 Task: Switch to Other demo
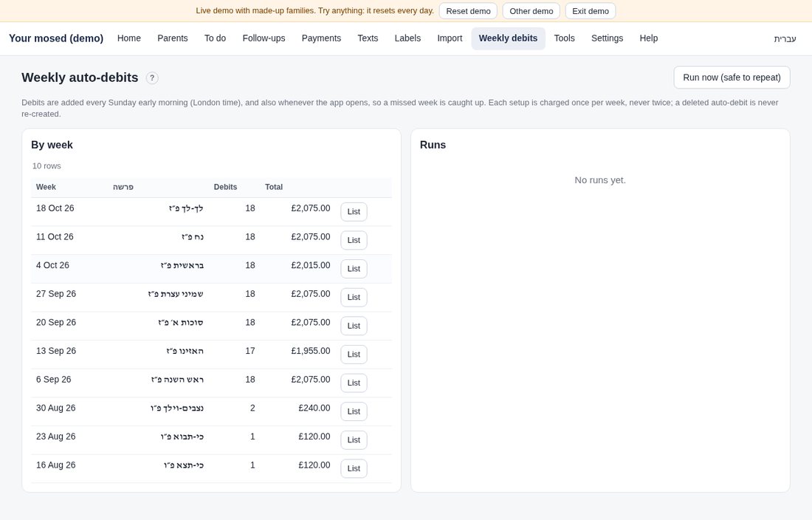click(531, 11)
